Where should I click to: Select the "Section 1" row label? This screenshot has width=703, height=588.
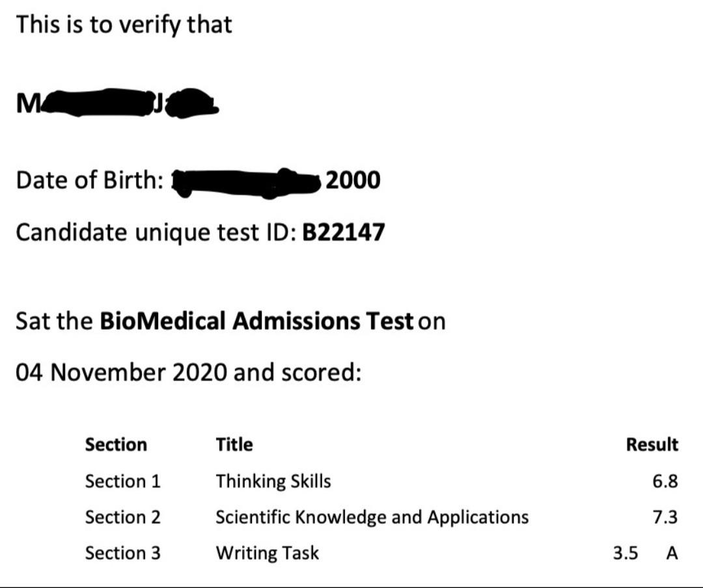pyautogui.click(x=122, y=481)
